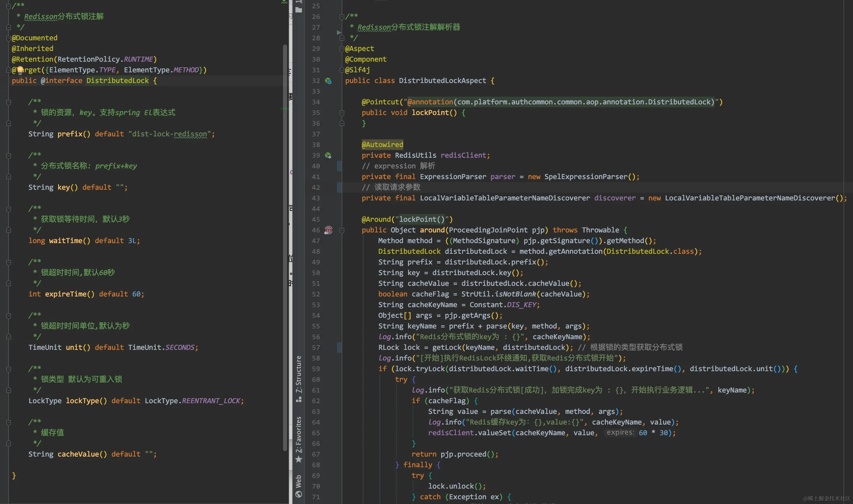This screenshot has width=853, height=504.
Task: Fold the @Documented annotation block in the left editor
Action: [9, 38]
